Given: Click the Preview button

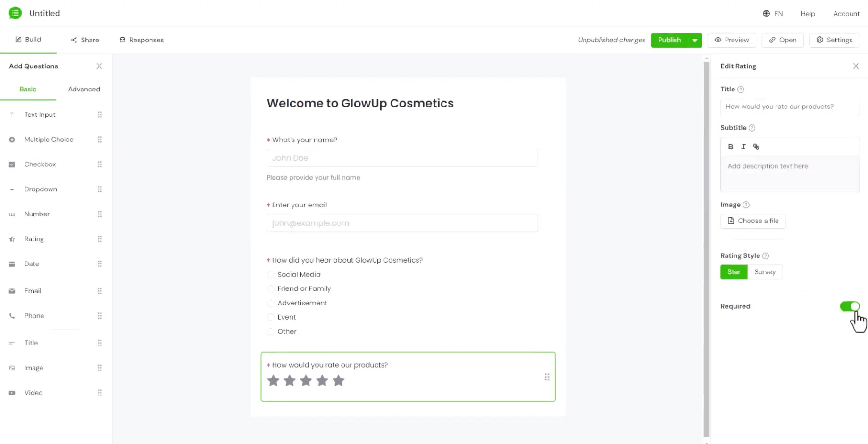Looking at the screenshot, I should (732, 40).
